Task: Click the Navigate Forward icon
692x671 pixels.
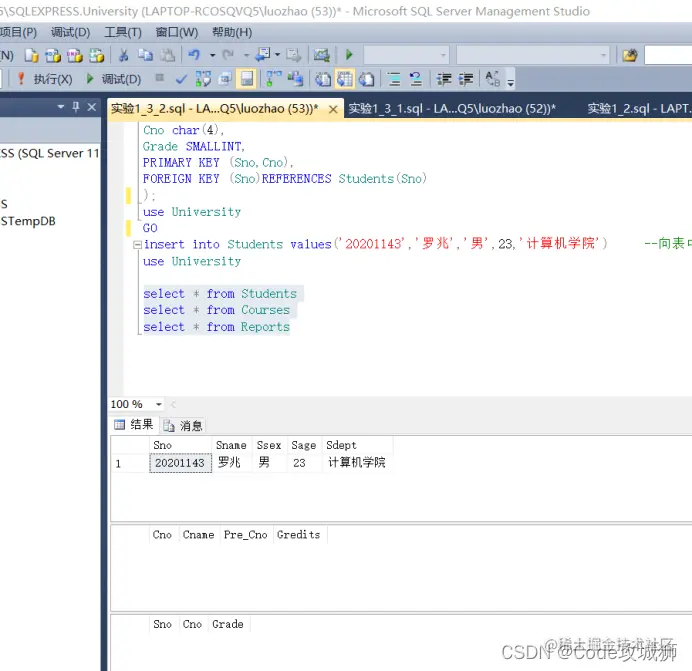Action: (x=293, y=55)
